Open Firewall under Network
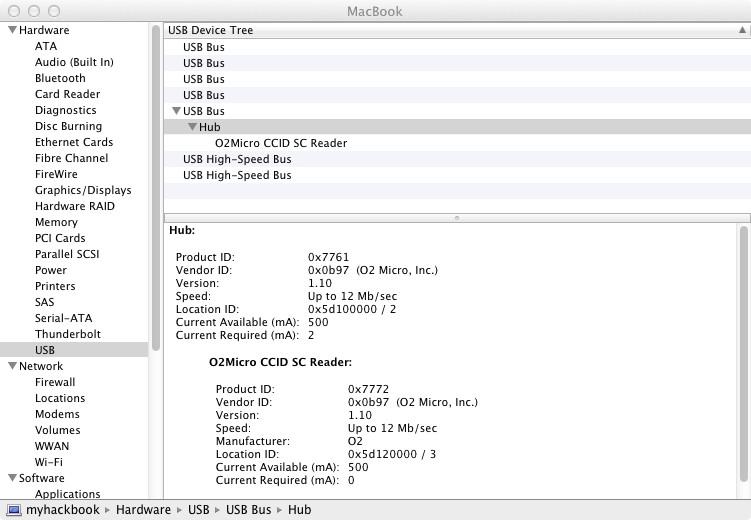Viewport: 751px width, 520px height. point(55,382)
